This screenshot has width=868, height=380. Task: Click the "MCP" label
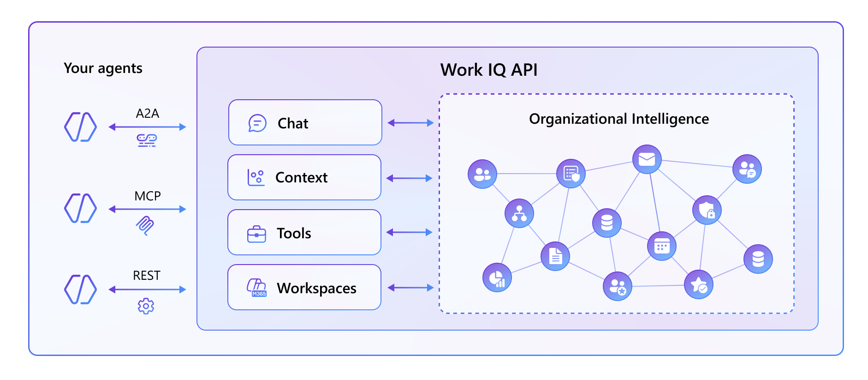click(x=148, y=196)
